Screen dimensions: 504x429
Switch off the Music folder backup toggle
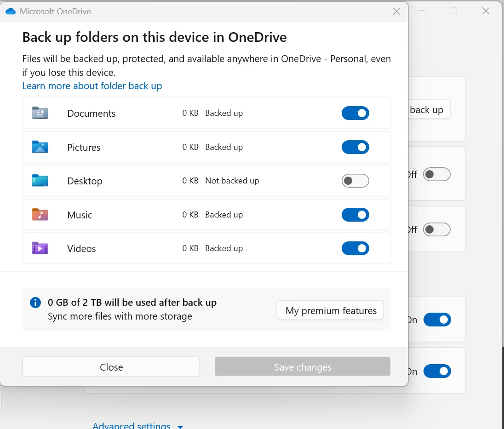355,215
